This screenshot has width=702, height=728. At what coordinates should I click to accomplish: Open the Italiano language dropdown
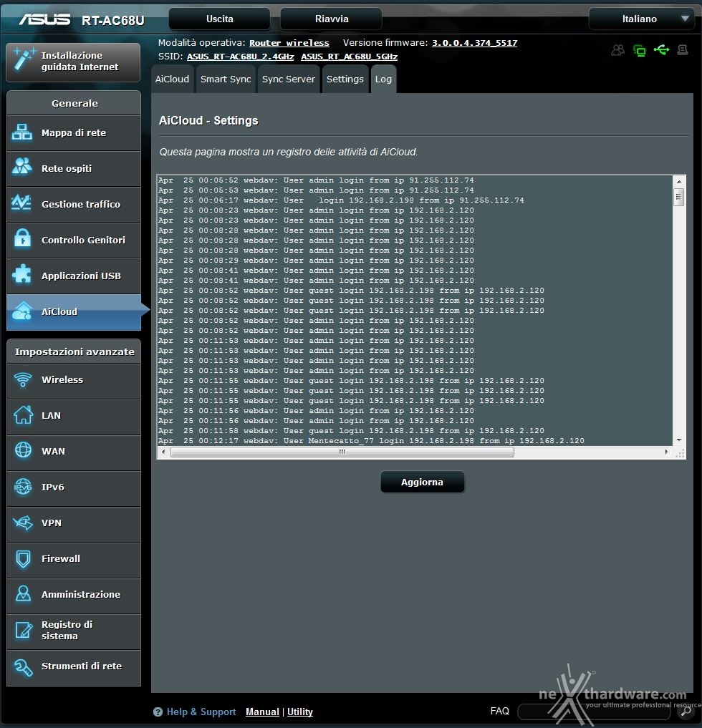[642, 19]
